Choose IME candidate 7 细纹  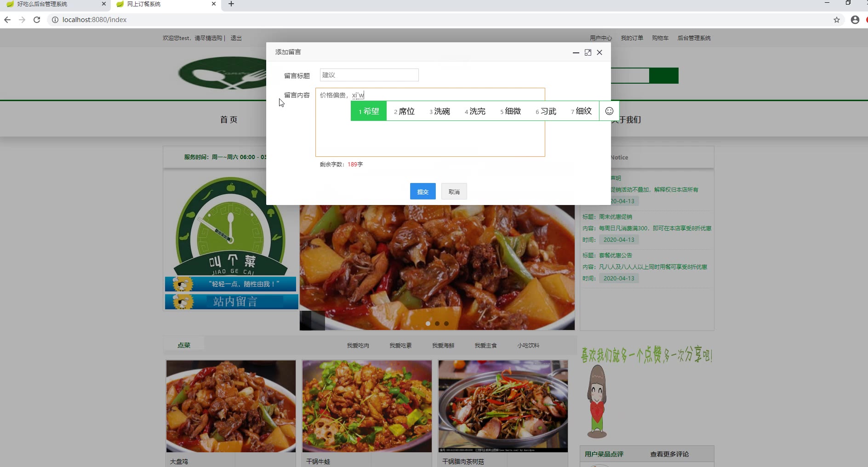point(582,111)
